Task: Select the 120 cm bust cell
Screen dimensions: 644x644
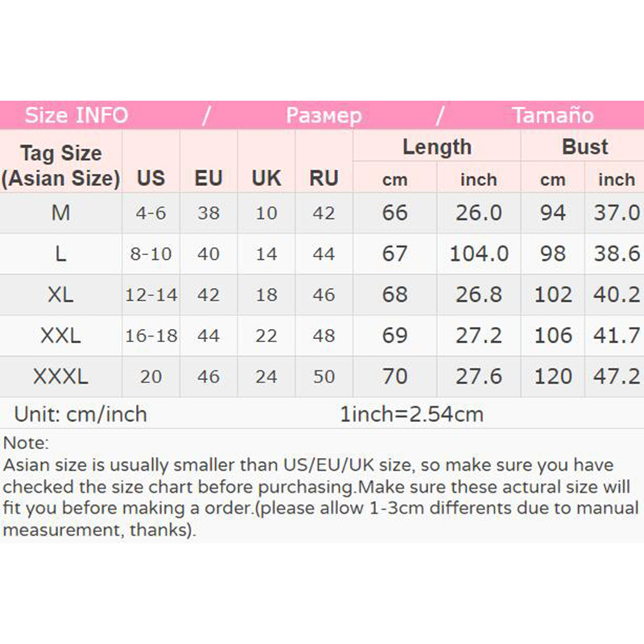Action: (x=553, y=376)
